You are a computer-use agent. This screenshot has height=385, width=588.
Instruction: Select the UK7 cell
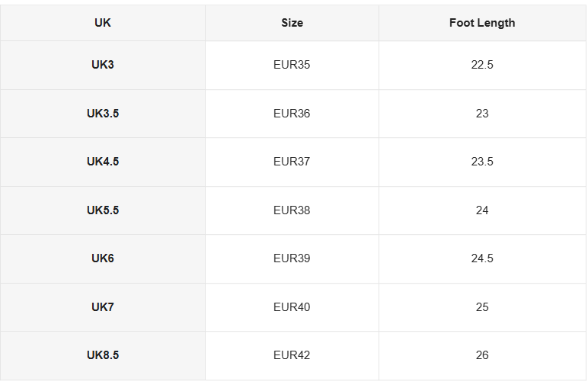pyautogui.click(x=103, y=307)
